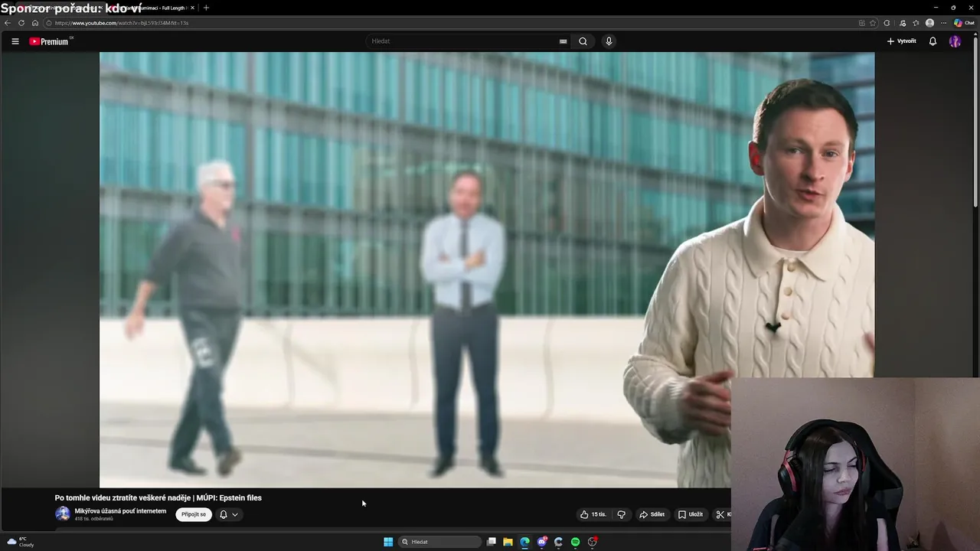Reload the page

[x=21, y=23]
